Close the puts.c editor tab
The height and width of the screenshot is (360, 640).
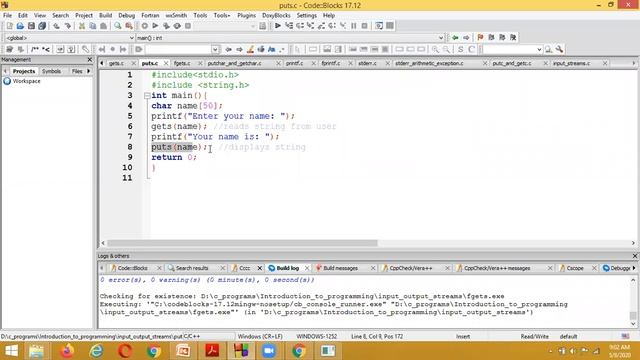click(166, 64)
